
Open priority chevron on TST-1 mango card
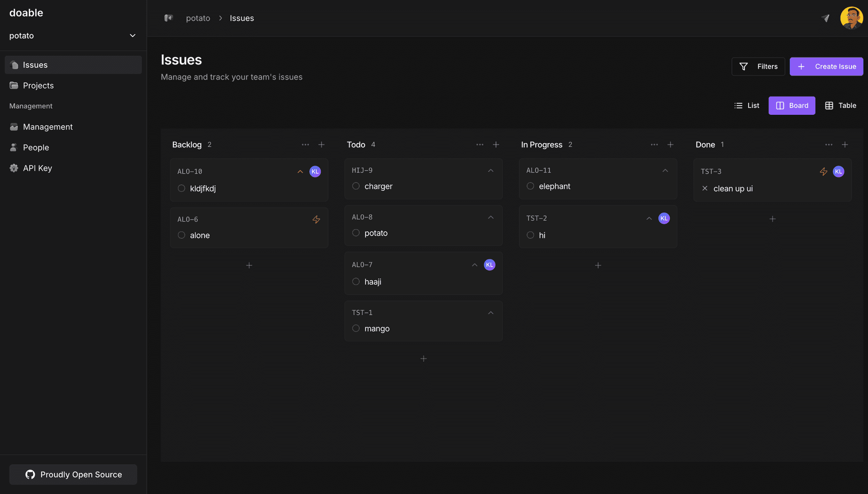coord(491,313)
